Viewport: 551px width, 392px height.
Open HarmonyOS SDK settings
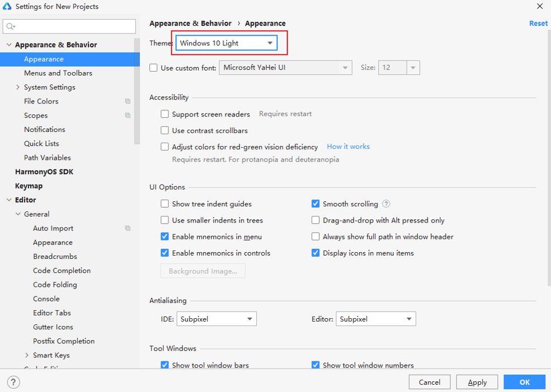click(44, 172)
